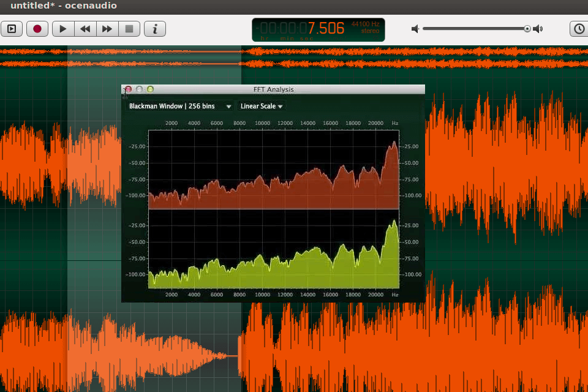Click the time display showing 7.506
The width and height of the screenshot is (588, 392).
point(318,29)
